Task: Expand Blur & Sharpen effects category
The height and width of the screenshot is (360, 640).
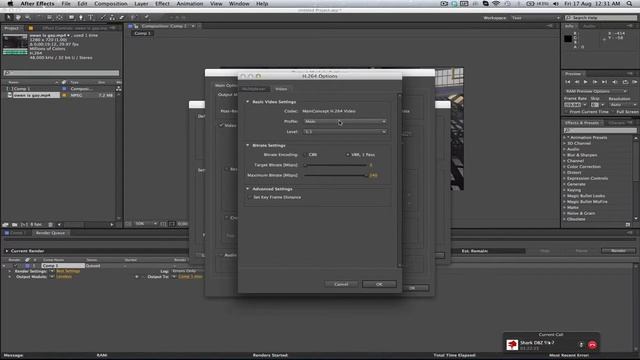Action: point(565,155)
